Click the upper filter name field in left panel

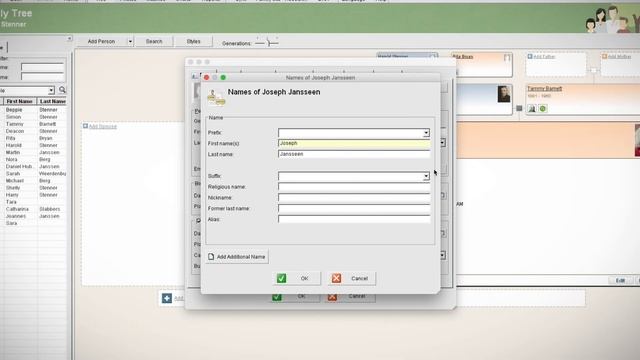coord(42,67)
